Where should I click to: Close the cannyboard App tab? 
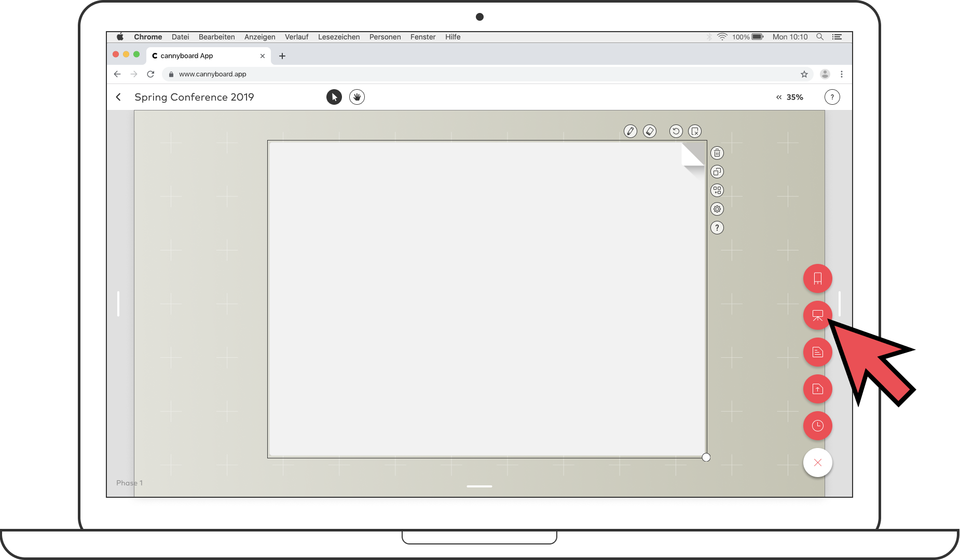263,56
